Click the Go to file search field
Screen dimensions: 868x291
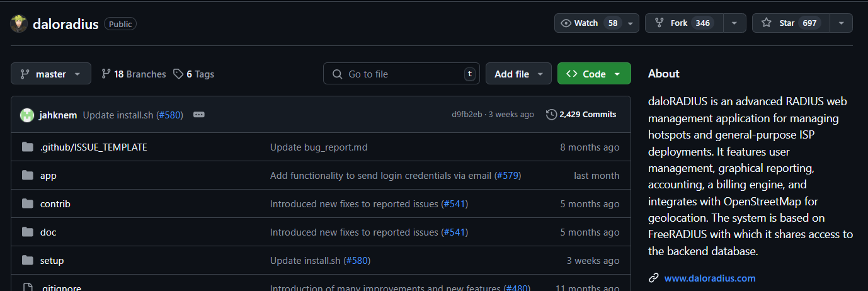coord(401,74)
